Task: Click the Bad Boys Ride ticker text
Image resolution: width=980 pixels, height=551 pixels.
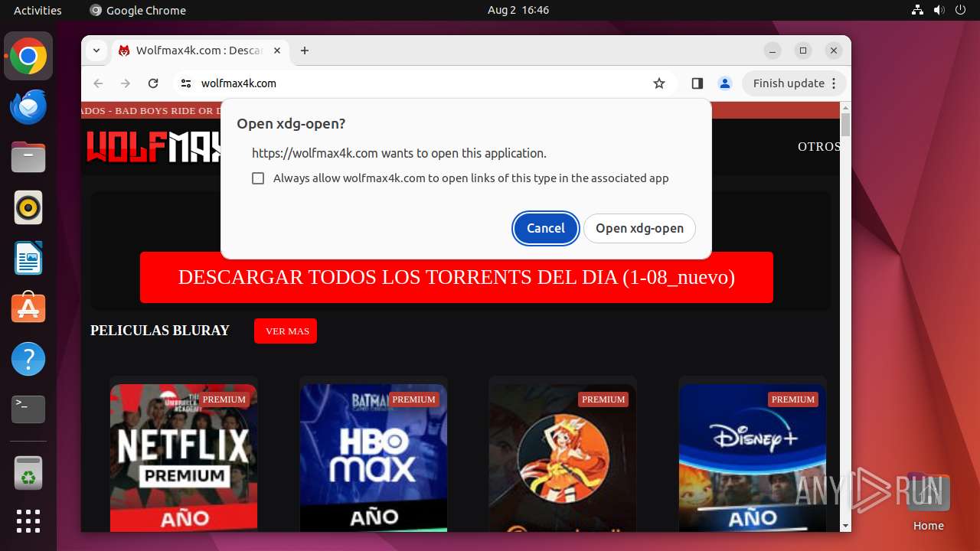Action: [151, 111]
